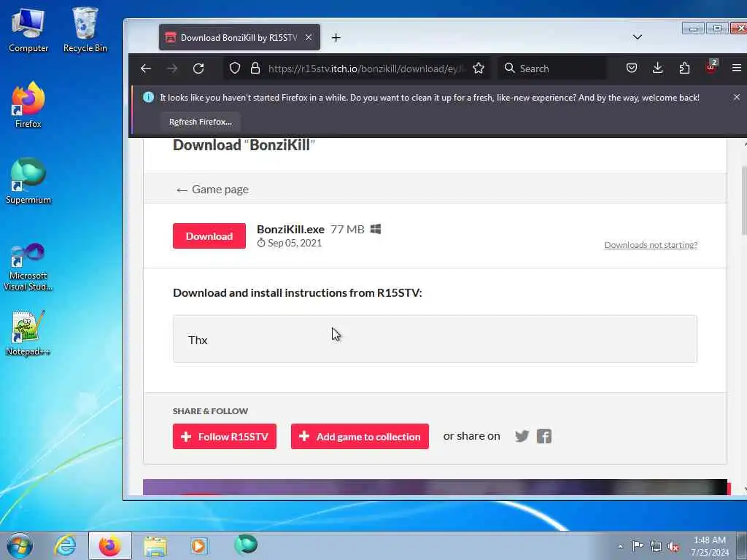Open Supermium from the taskbar
747x560 pixels.
tap(246, 545)
